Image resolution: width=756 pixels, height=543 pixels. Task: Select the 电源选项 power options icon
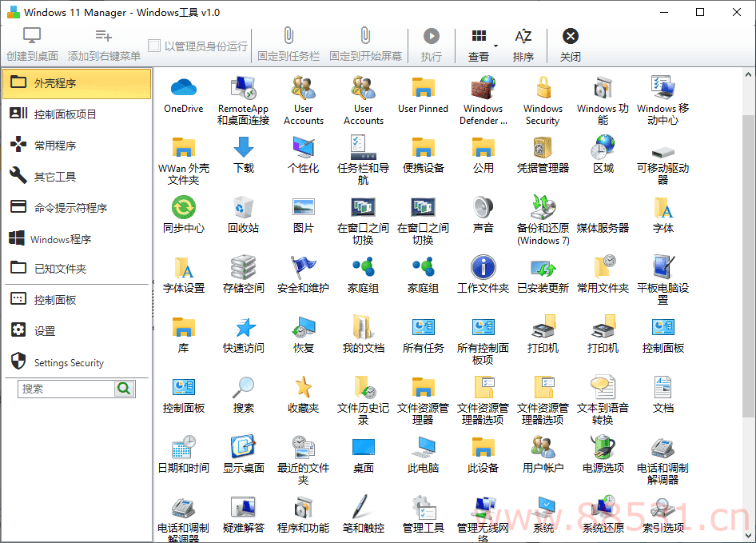point(603,448)
